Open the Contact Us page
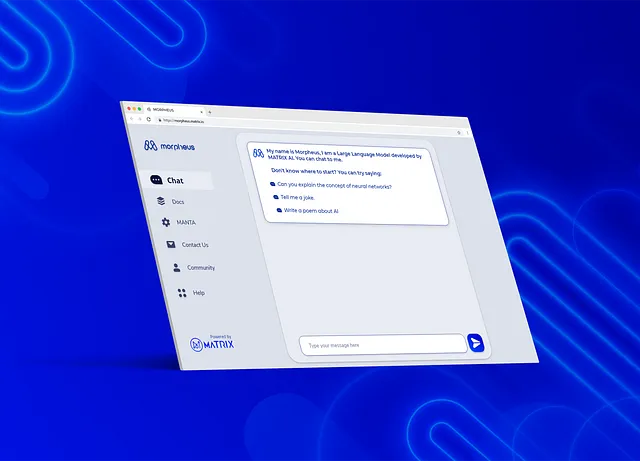Viewport: 640px width, 461px height. 187,245
